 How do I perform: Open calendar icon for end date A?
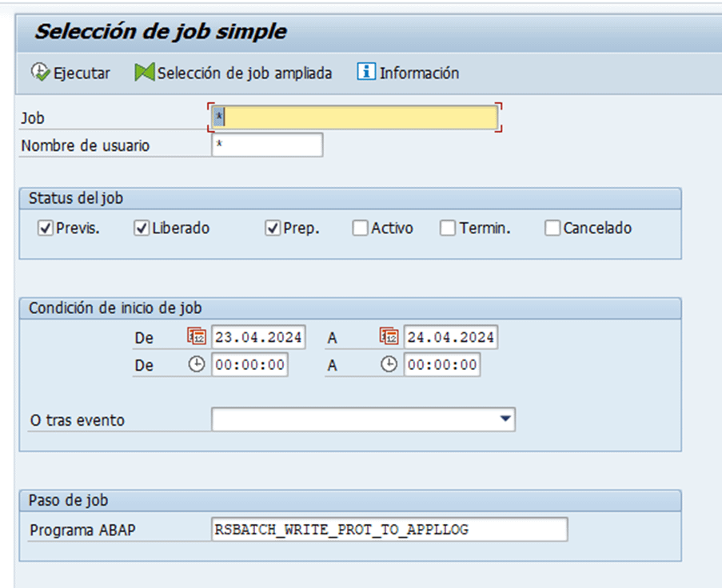(389, 337)
